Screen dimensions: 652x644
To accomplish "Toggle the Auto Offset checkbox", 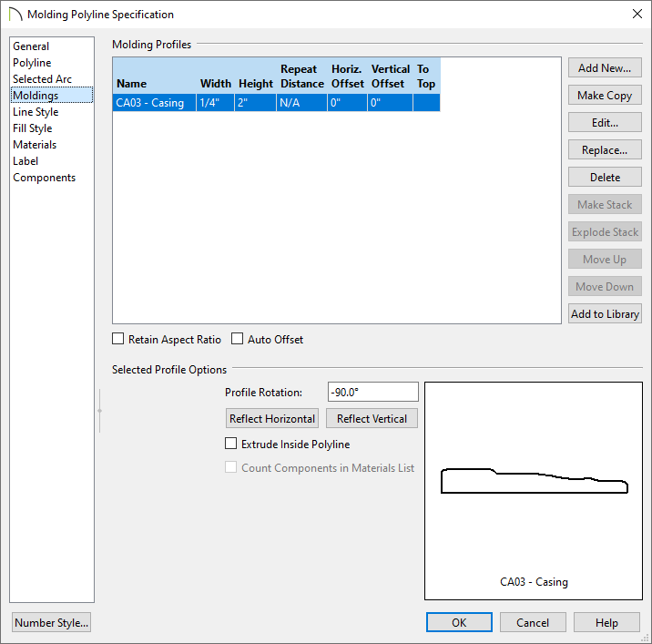I will (x=238, y=339).
